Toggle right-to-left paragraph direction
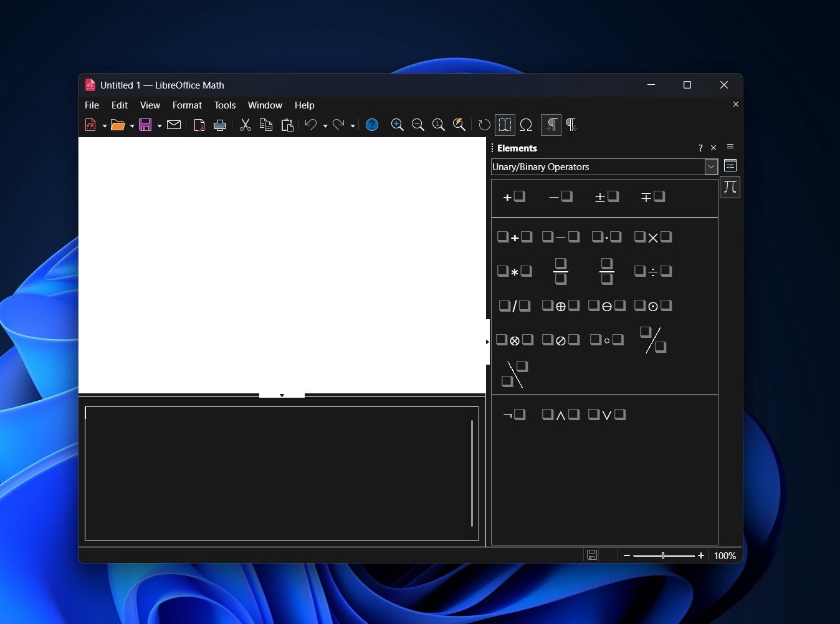Screen dimensions: 840x624 click(x=572, y=125)
